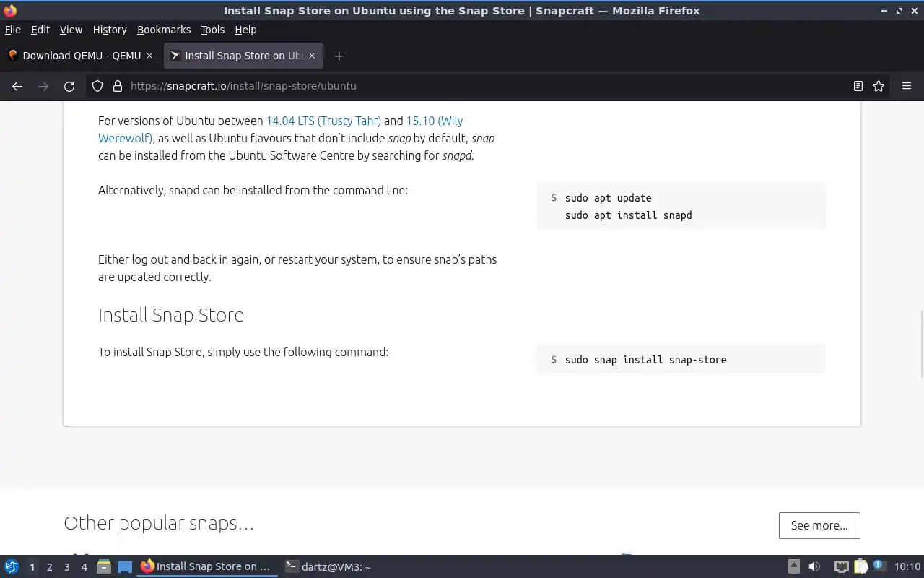This screenshot has height=578, width=924.
Task: Open the Bookmarks menu
Action: pyautogui.click(x=164, y=30)
